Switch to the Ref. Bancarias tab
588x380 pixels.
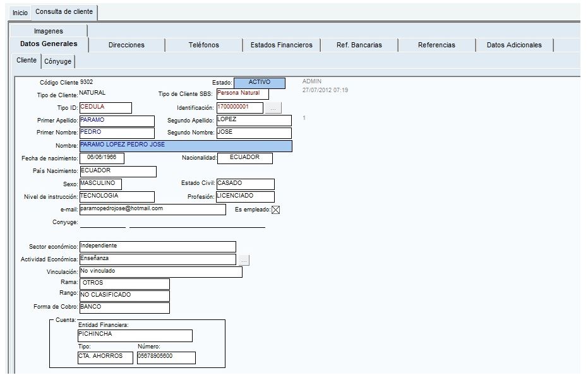359,45
